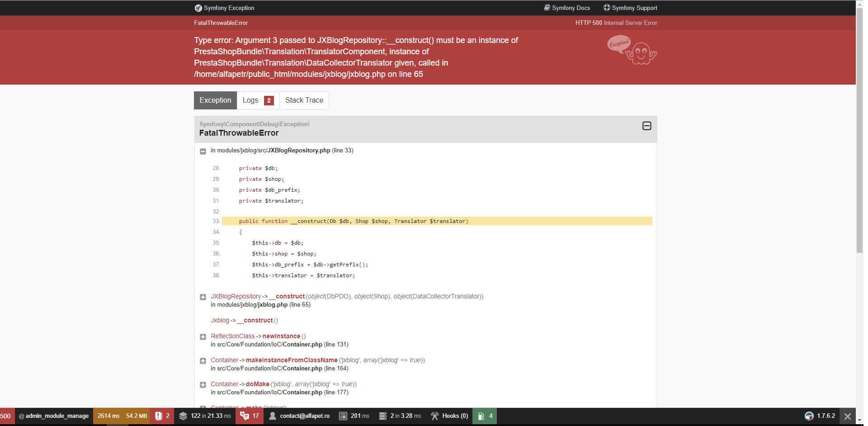Click the 201 ms render time value
This screenshot has height=426, width=868.
coord(360,416)
